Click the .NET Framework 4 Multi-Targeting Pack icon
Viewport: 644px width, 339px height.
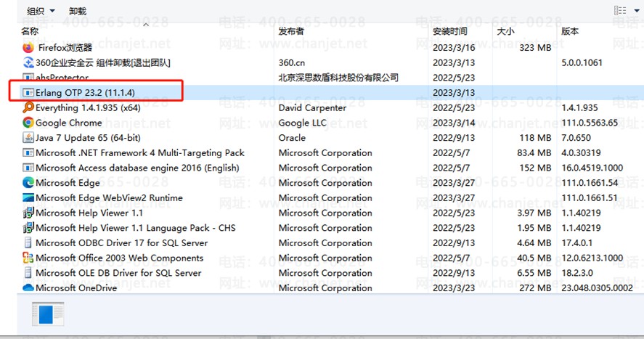[28, 152]
